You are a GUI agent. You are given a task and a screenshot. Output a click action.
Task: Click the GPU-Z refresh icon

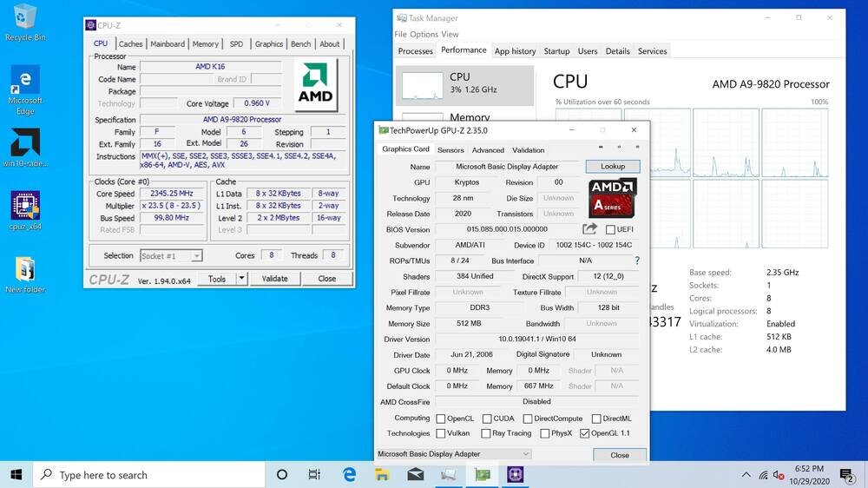tap(619, 148)
